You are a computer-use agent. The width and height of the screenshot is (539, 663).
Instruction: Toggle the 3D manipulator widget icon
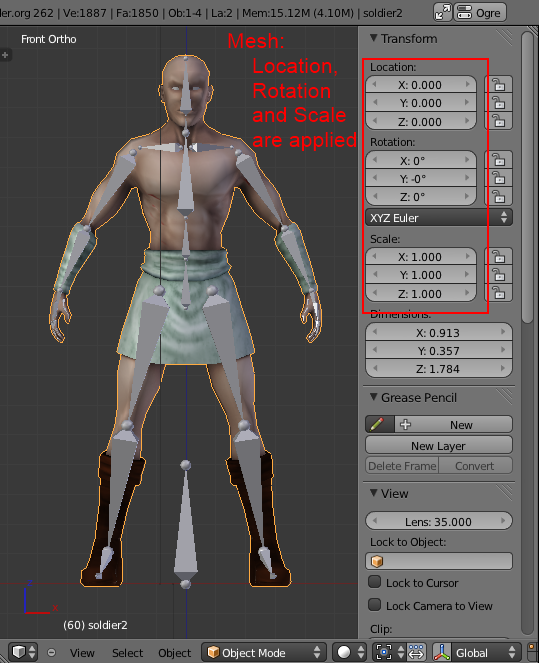point(442,652)
